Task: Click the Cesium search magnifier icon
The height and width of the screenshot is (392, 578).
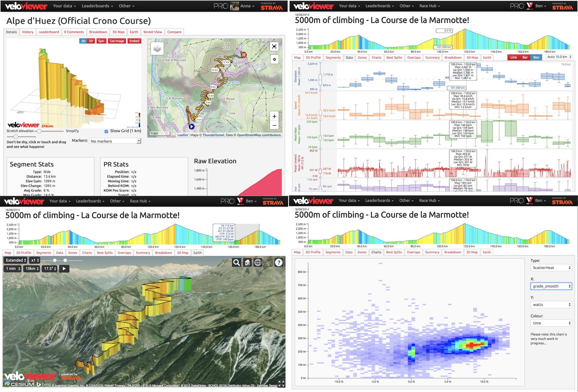Action: (x=237, y=263)
